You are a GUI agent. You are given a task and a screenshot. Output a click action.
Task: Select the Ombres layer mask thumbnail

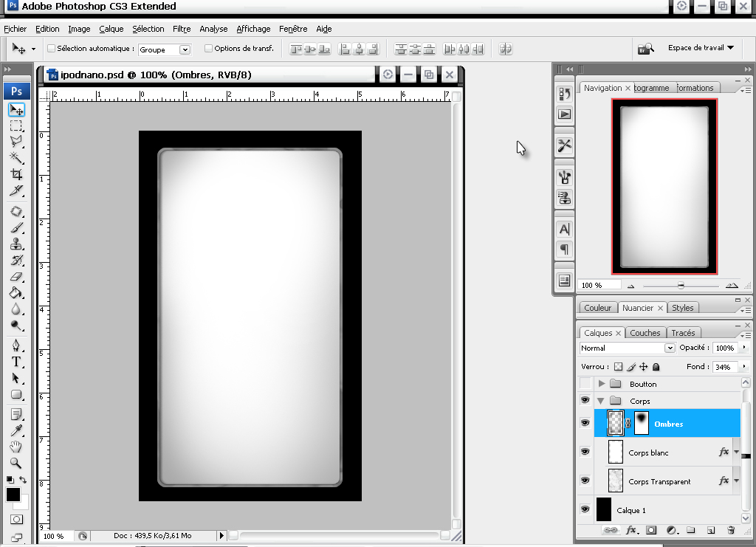pos(642,423)
